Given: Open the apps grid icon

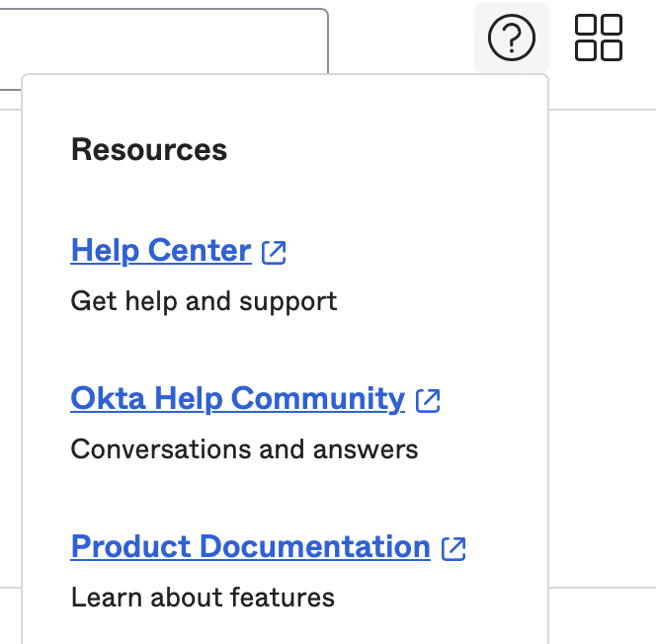Looking at the screenshot, I should pyautogui.click(x=599, y=38).
